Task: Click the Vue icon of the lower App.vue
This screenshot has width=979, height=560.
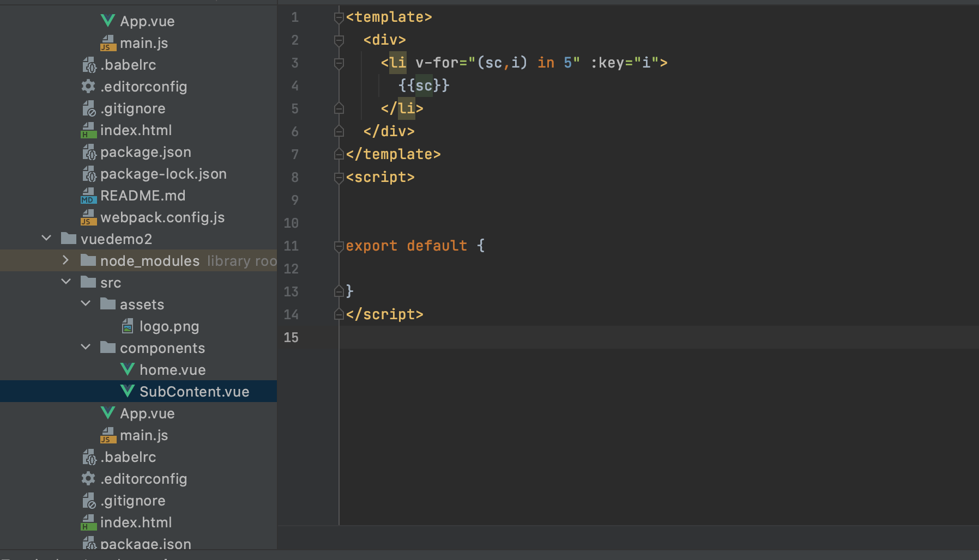Action: pos(108,413)
